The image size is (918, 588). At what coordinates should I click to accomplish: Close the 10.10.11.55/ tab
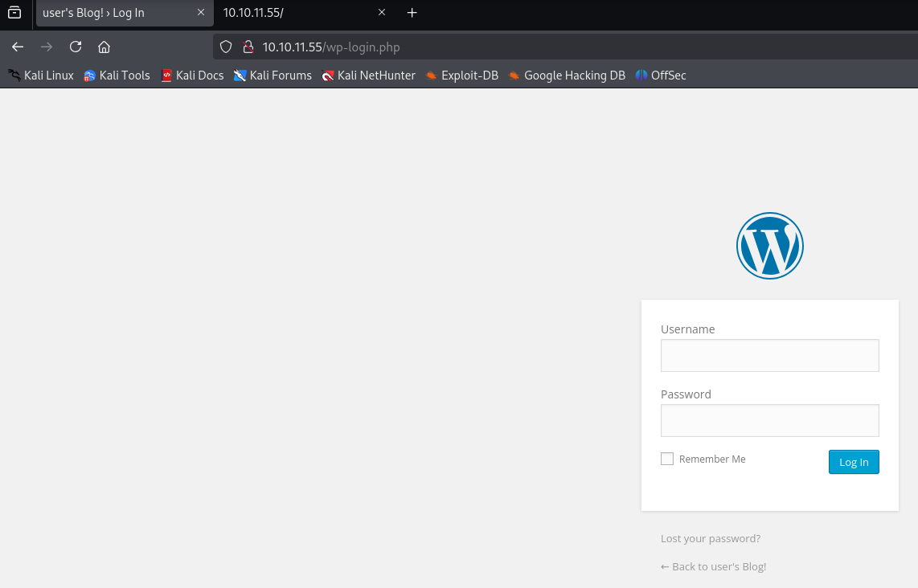coord(382,13)
